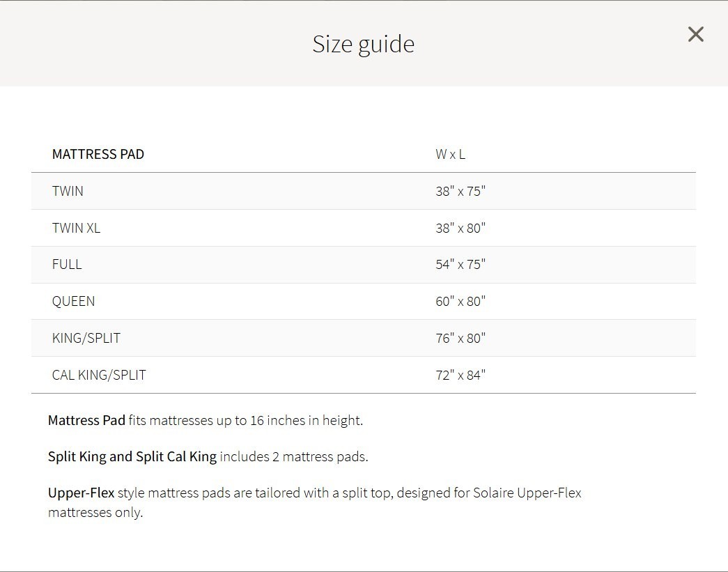Click the 60" x 80" Queen dimension

(x=461, y=301)
